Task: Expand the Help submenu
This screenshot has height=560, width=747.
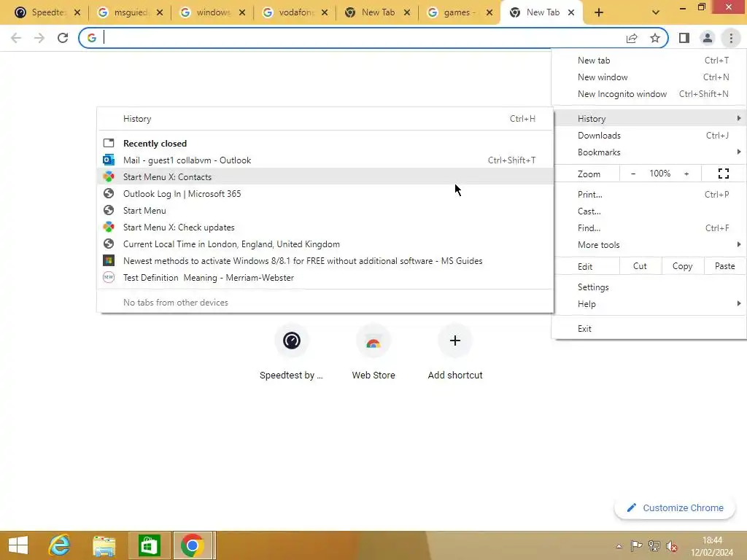Action: [649, 304]
